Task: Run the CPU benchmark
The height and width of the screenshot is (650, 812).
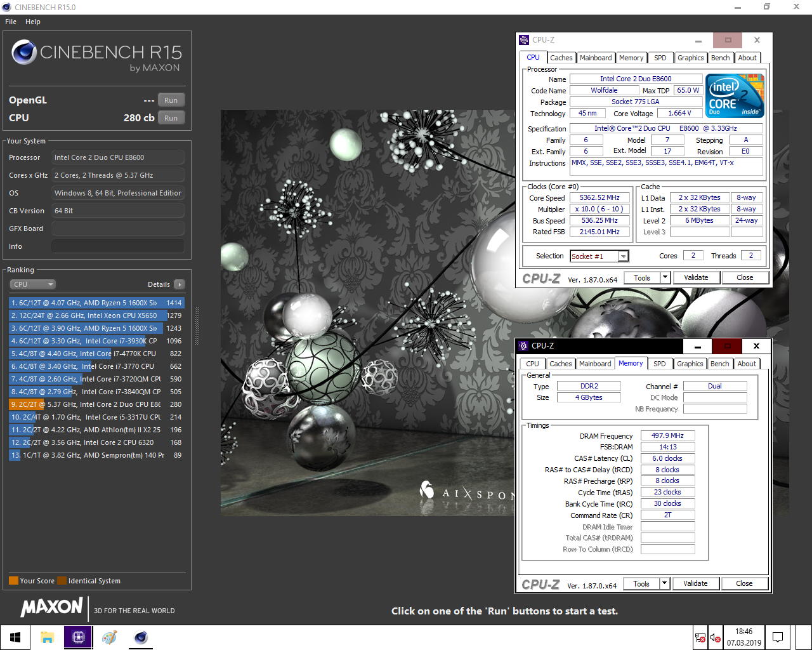Action: pyautogui.click(x=171, y=118)
